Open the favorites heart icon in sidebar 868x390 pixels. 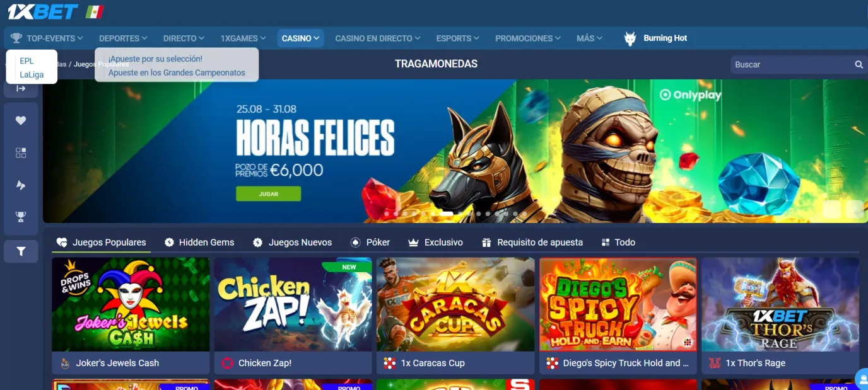21,120
